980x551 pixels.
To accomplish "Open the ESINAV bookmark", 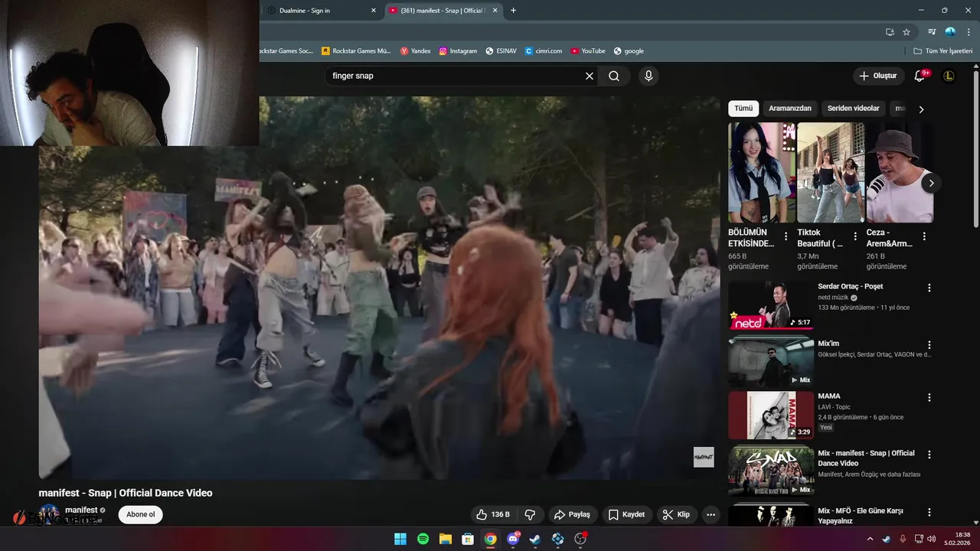I will (x=501, y=51).
